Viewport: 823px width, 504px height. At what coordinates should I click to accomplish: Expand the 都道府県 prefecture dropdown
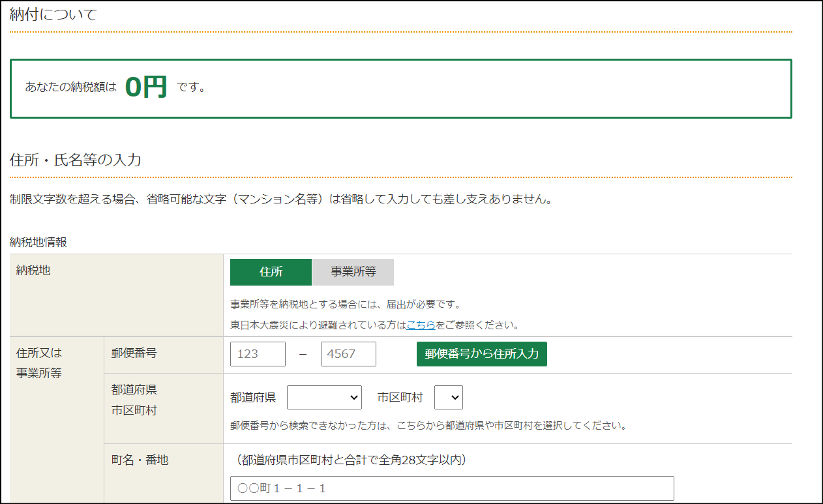(324, 397)
